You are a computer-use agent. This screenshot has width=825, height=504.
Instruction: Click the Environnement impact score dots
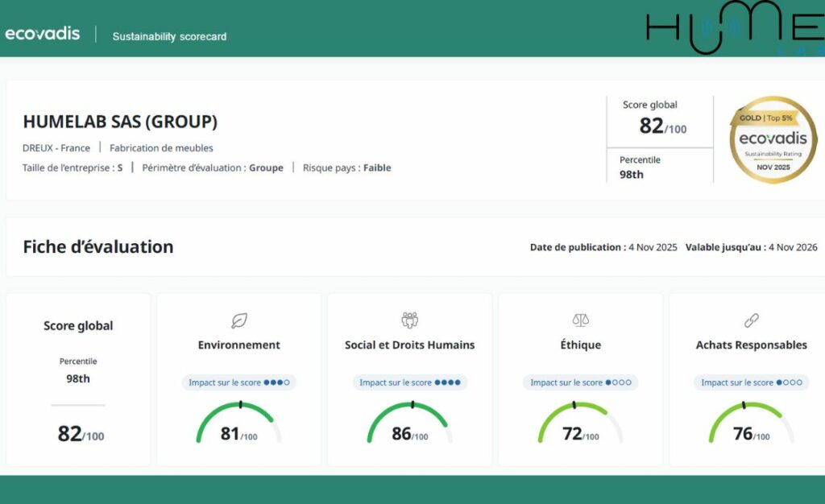[276, 382]
